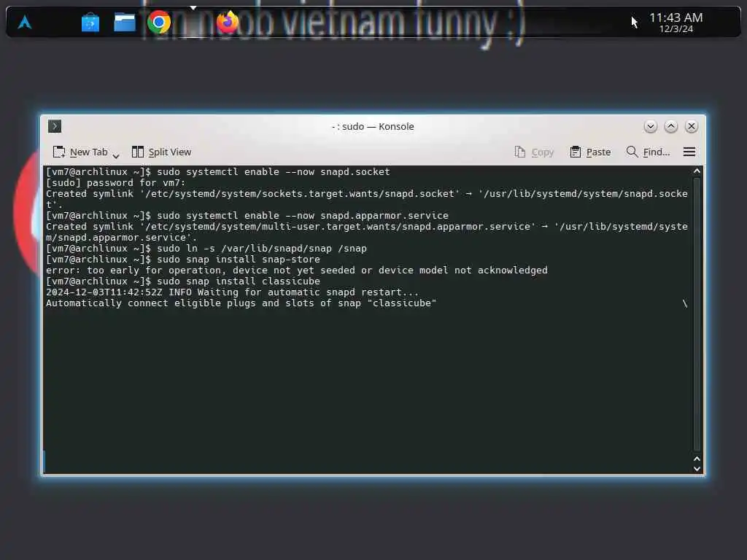
Task: Click the vertical scrollbar track in terminal
Action: click(697, 314)
